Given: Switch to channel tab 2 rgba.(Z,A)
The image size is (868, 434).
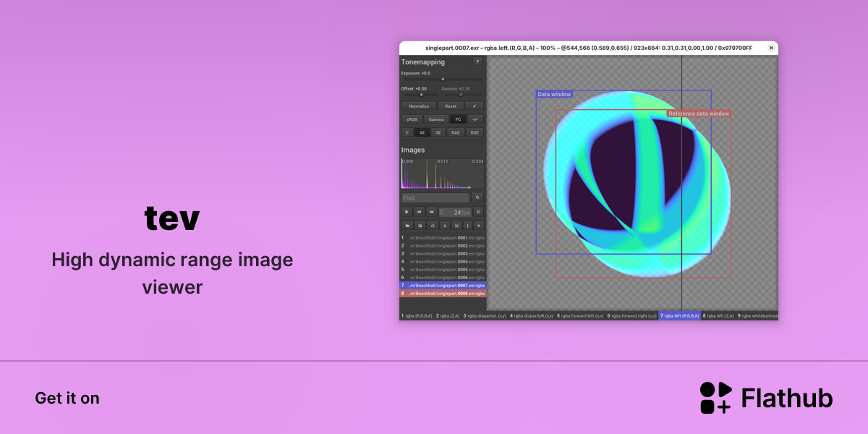Looking at the screenshot, I should click(448, 316).
